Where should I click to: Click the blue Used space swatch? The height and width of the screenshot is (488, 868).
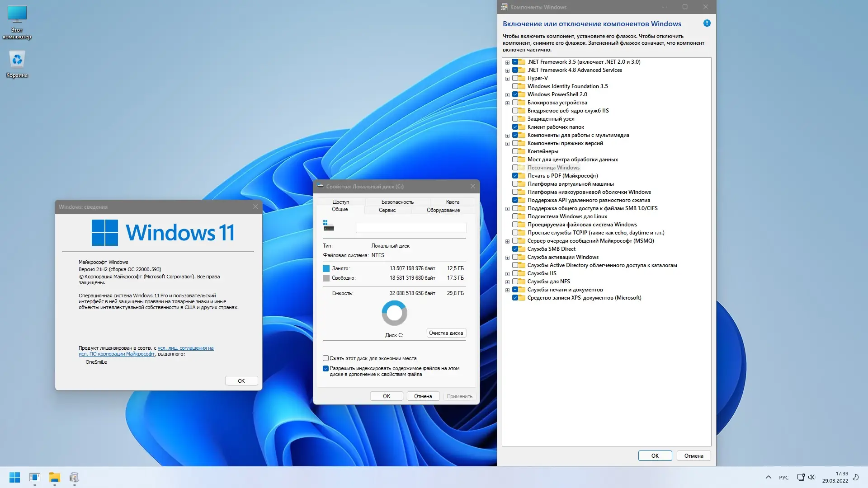coord(326,268)
